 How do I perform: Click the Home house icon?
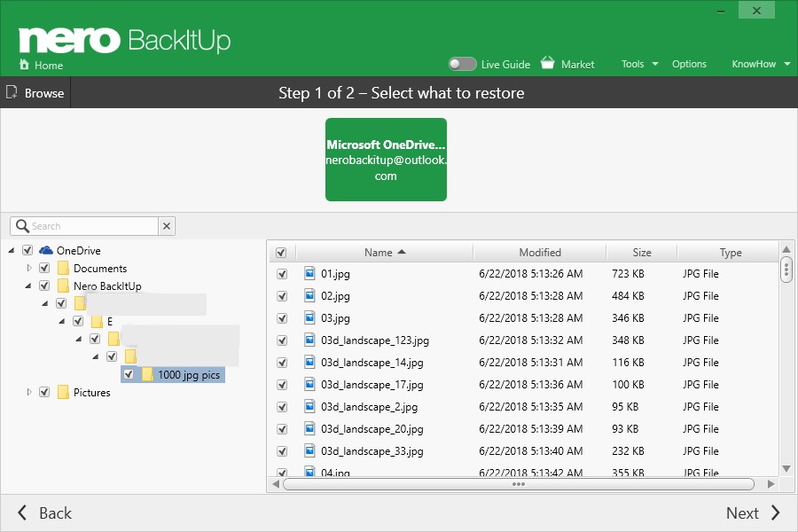(24, 64)
